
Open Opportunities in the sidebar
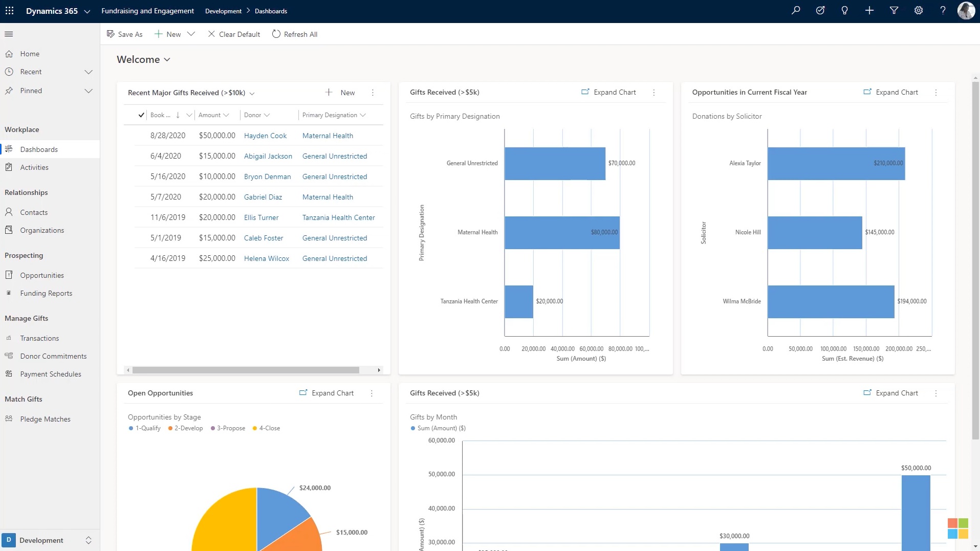click(x=42, y=275)
